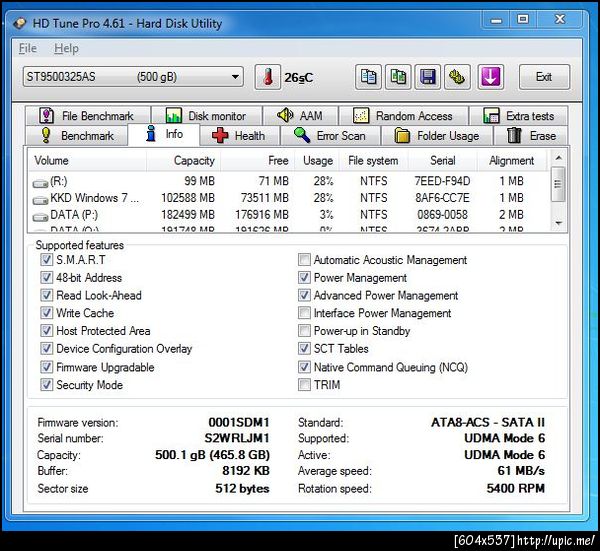Open the Extra tests tab

point(518,116)
